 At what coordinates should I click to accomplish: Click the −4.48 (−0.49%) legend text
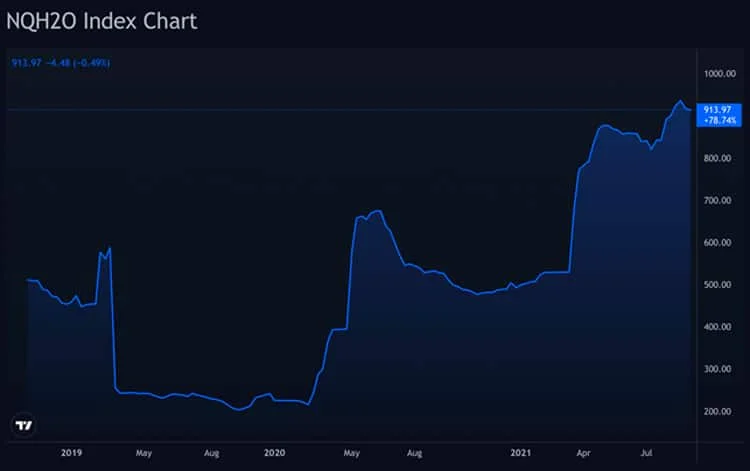click(85, 62)
